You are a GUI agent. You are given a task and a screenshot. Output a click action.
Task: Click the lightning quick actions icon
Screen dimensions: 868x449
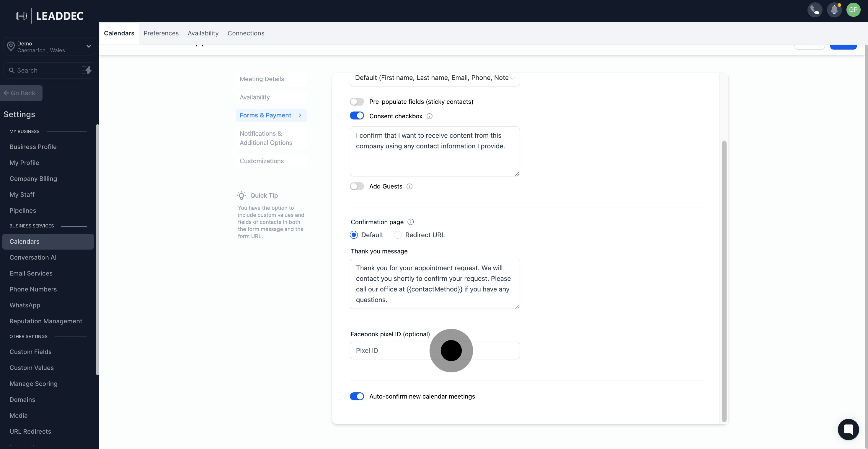87,70
